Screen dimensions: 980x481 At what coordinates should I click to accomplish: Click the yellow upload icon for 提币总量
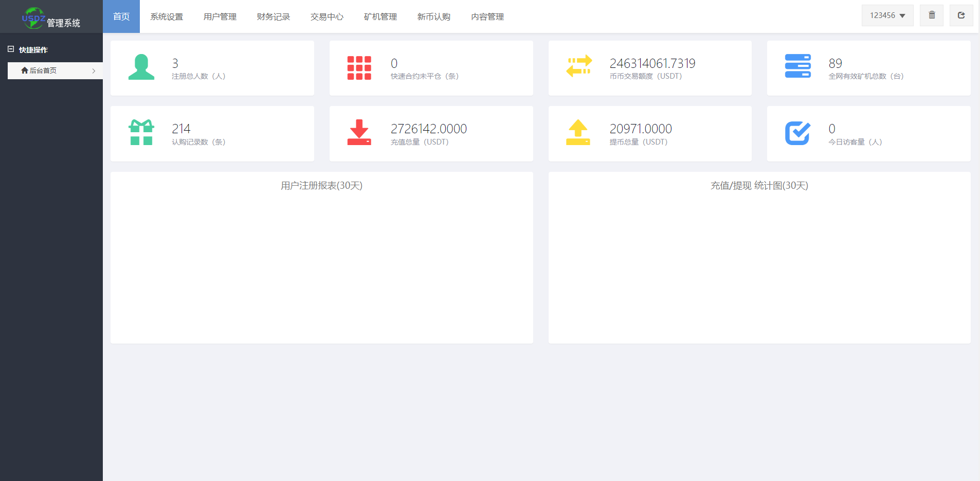pyautogui.click(x=578, y=133)
